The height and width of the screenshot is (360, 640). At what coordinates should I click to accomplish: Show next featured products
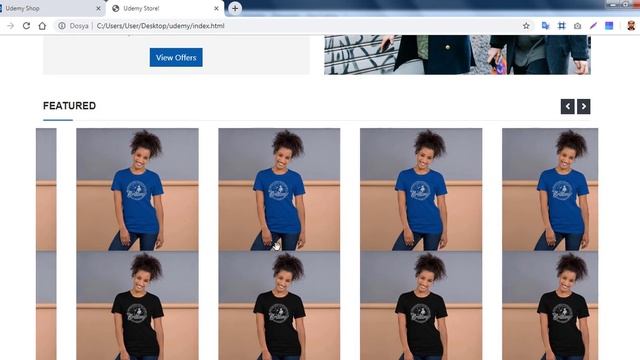(583, 107)
